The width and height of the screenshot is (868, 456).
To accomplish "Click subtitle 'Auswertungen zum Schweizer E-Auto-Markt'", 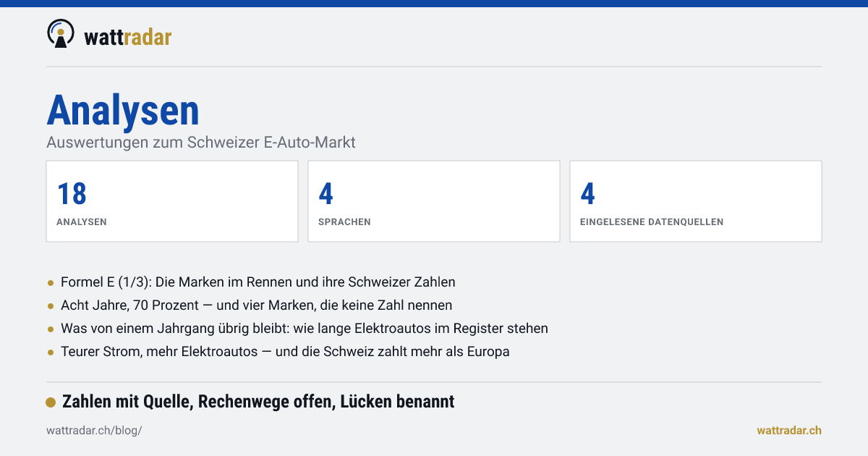I will (201, 143).
